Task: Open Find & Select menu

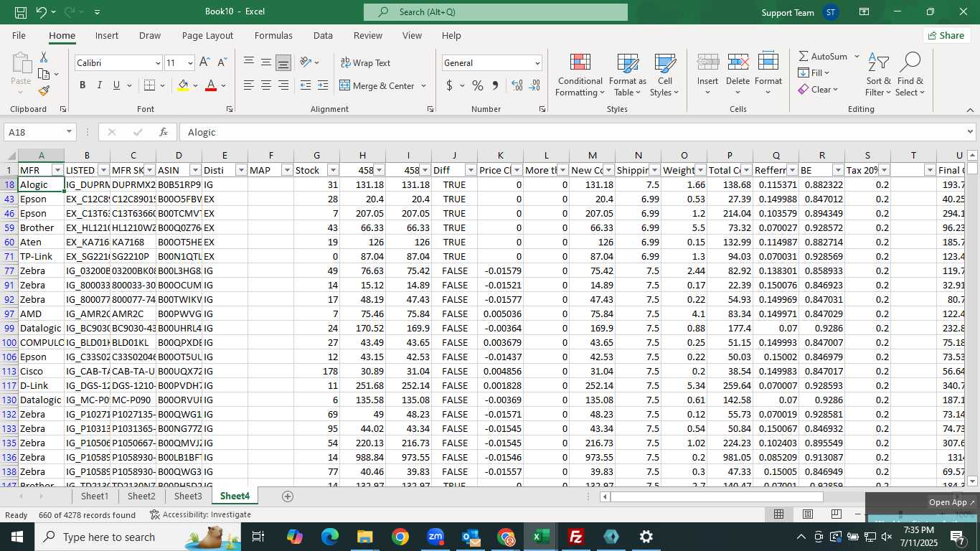Action: click(x=910, y=75)
